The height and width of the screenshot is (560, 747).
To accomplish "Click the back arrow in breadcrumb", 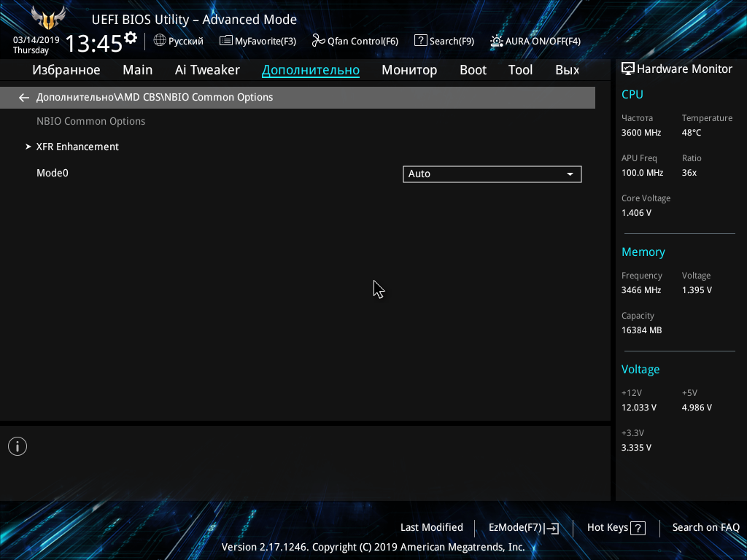I will [24, 98].
